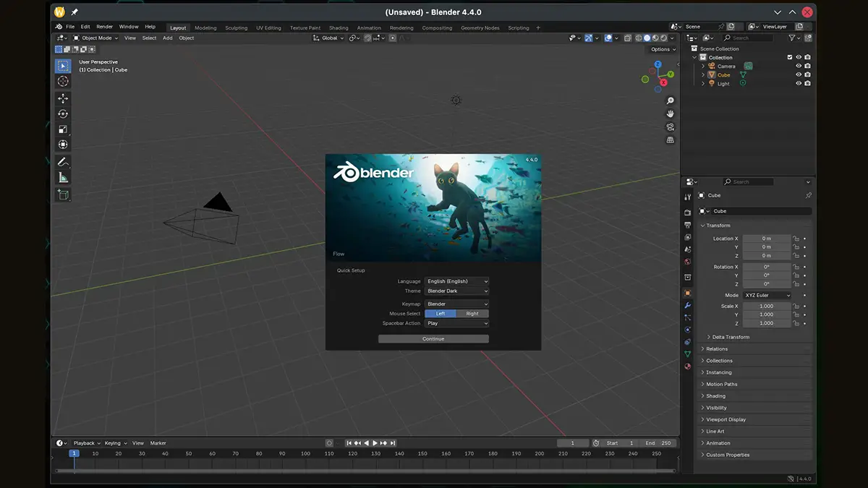This screenshot has width=868, height=488.
Task: Open the Render properties tab
Action: coord(687,213)
